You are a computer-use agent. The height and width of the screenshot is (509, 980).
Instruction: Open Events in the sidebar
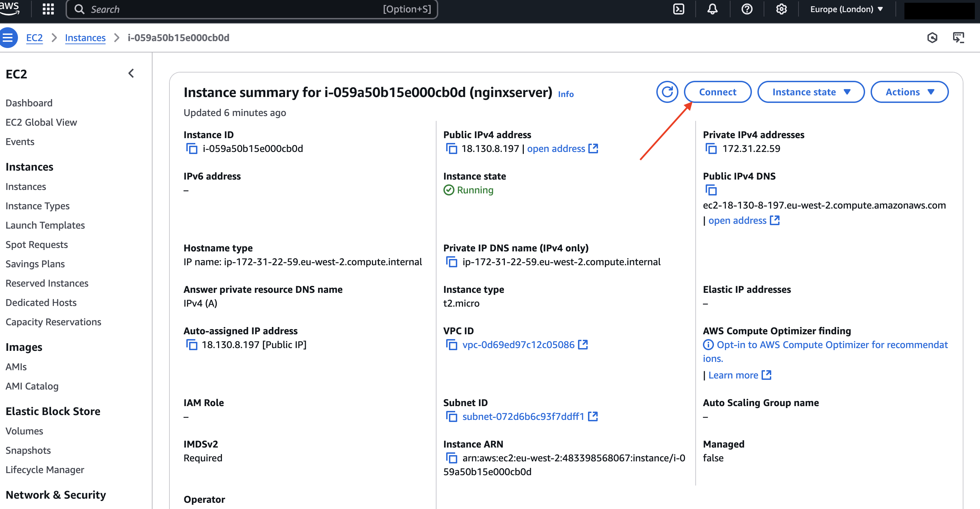pos(20,142)
